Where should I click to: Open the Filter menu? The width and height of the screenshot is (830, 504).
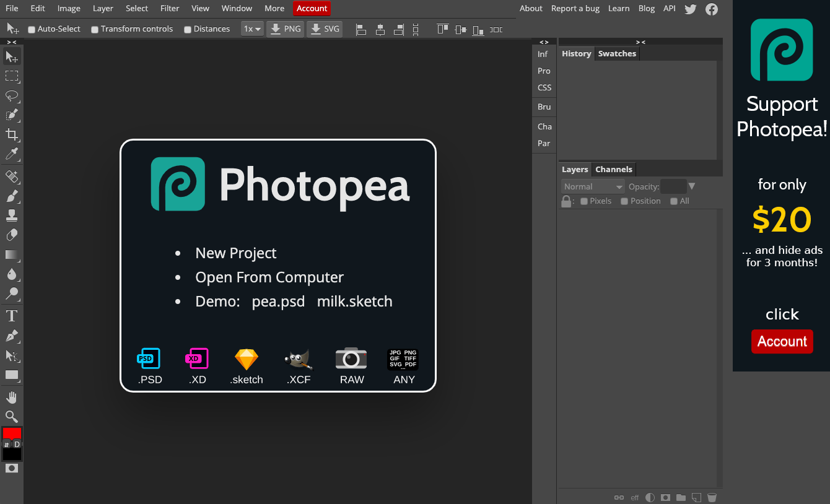(x=169, y=8)
